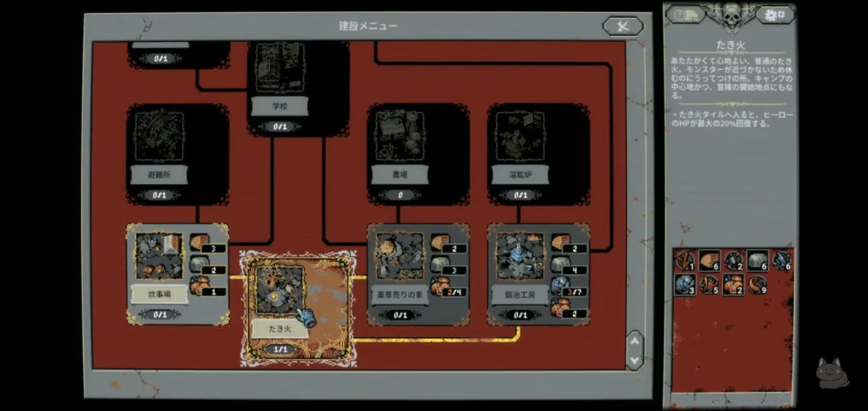Click the 溶鉱炉 name label

(521, 174)
